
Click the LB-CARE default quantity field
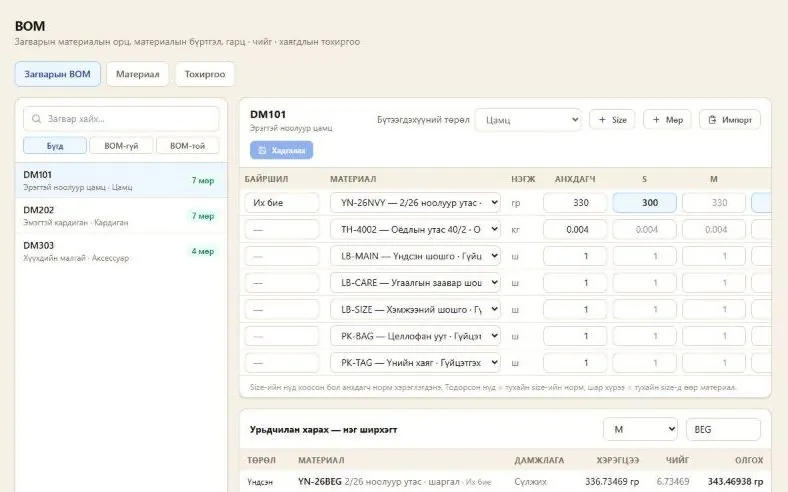(575, 282)
